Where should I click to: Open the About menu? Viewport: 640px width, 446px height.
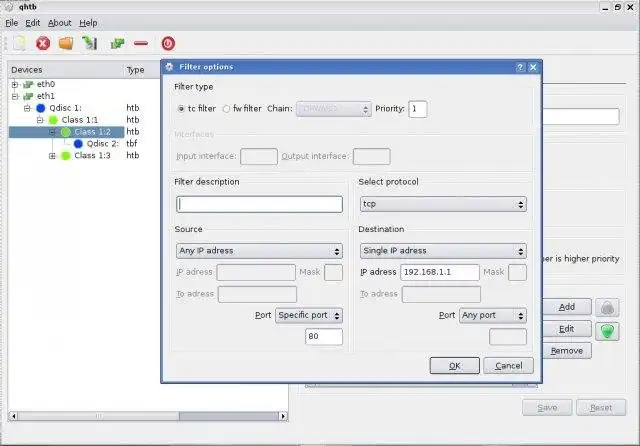click(x=60, y=23)
